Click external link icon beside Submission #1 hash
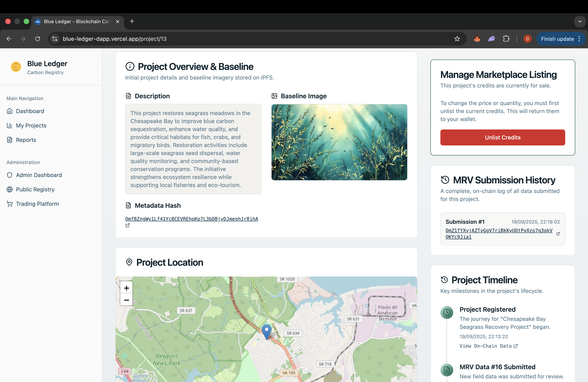Image resolution: width=588 pixels, height=382 pixels. (x=558, y=234)
